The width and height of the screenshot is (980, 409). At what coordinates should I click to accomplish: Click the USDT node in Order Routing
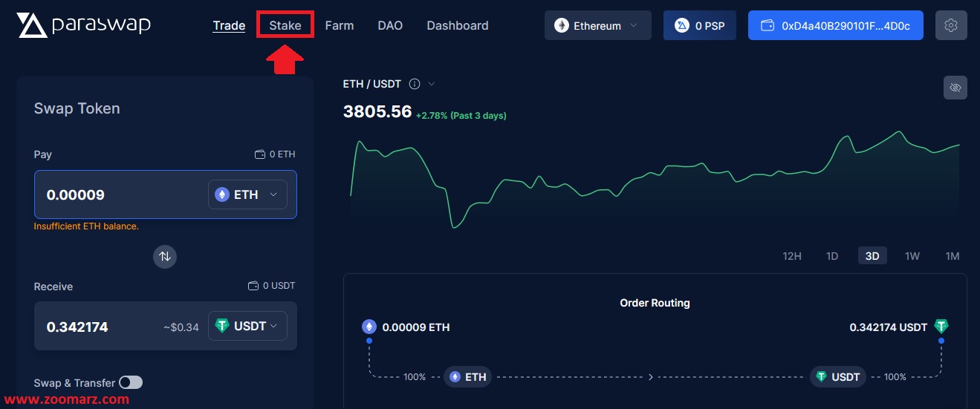point(837,377)
